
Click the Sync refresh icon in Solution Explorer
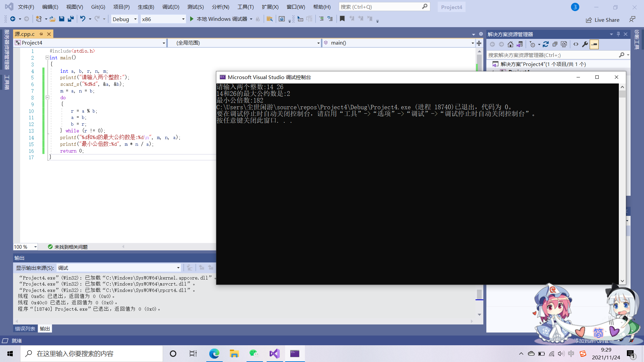[546, 44]
